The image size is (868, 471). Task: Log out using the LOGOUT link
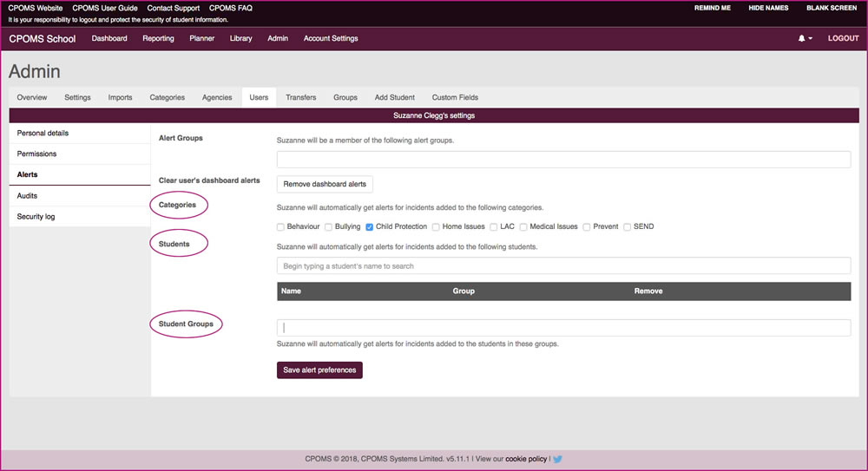pos(843,38)
